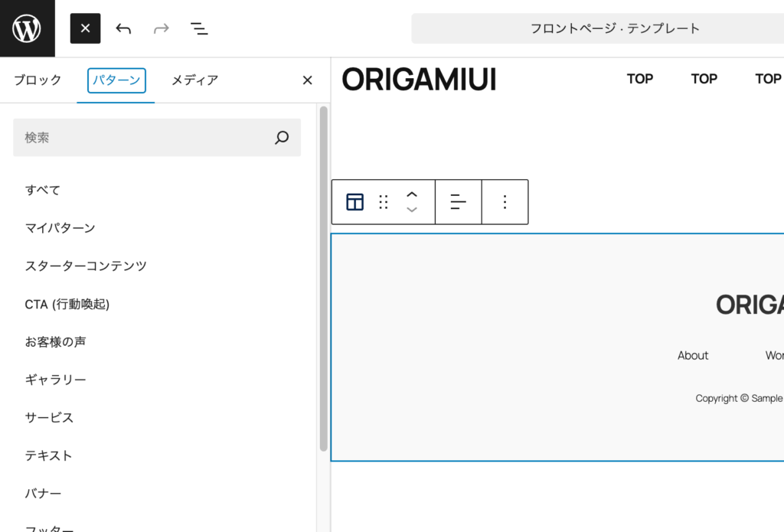Open the すべて pattern category
This screenshot has height=532, width=784.
43,190
